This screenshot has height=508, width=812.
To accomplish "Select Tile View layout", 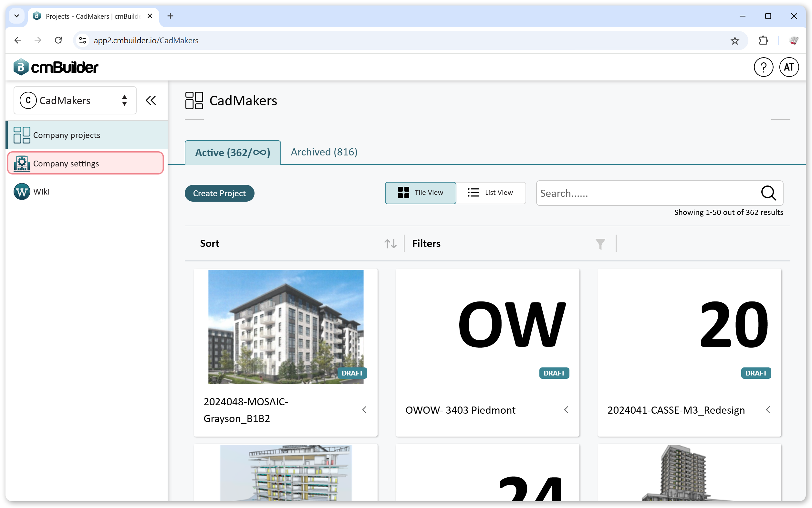I will 420,193.
